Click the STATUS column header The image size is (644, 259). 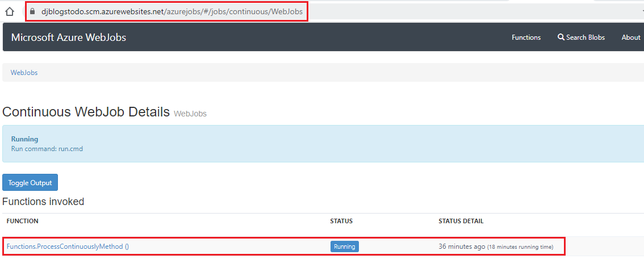341,221
